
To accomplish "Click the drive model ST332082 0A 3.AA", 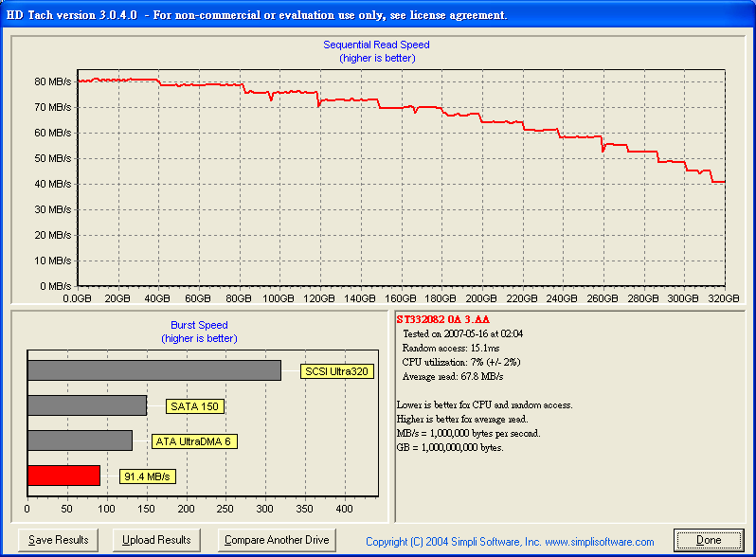I will pyautogui.click(x=443, y=319).
